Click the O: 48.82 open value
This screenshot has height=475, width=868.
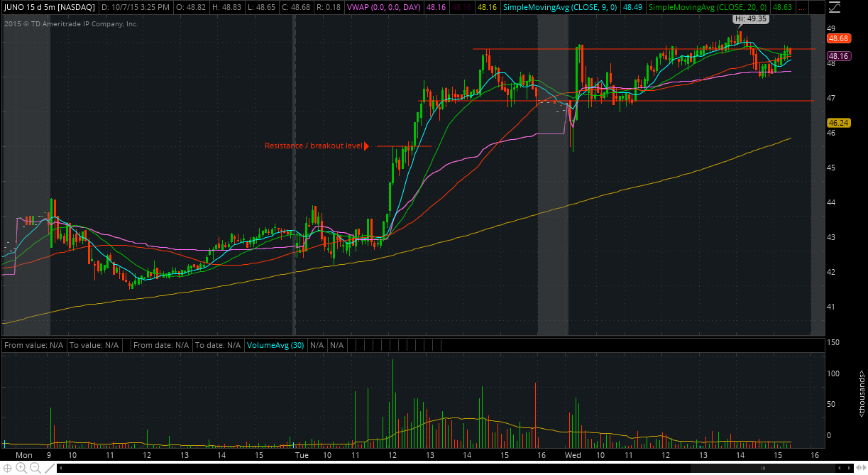192,7
